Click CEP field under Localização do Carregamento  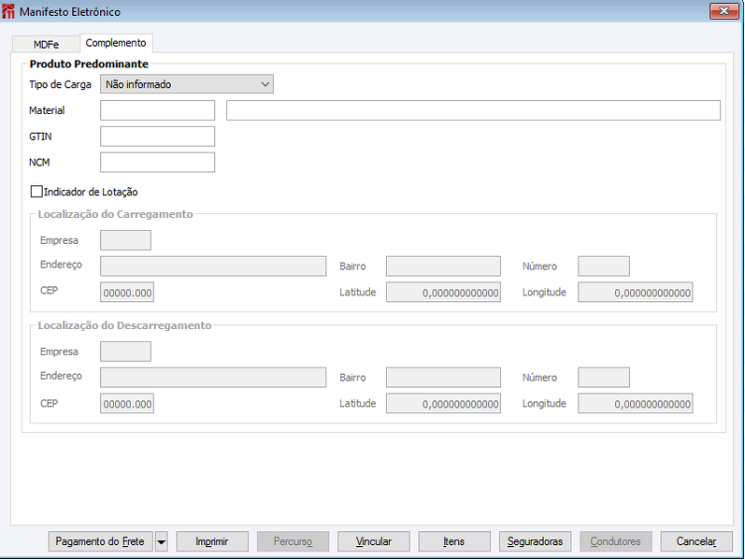coord(127,293)
